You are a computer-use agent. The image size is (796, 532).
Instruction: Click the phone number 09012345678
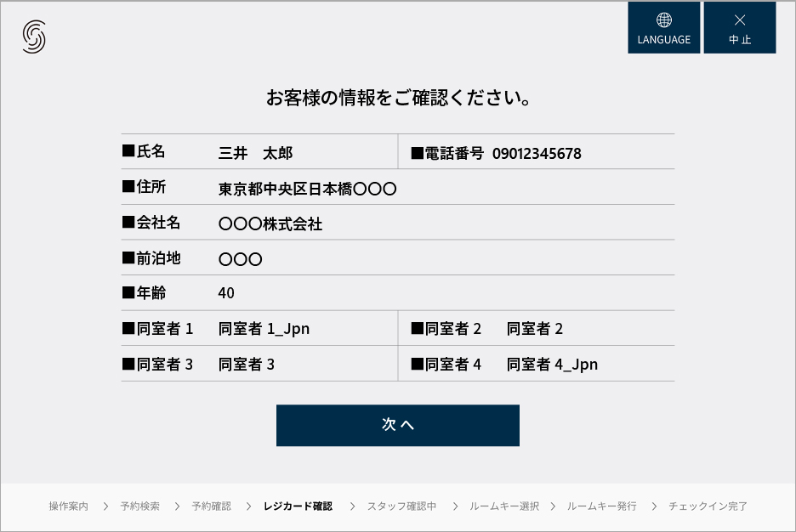[x=537, y=154]
